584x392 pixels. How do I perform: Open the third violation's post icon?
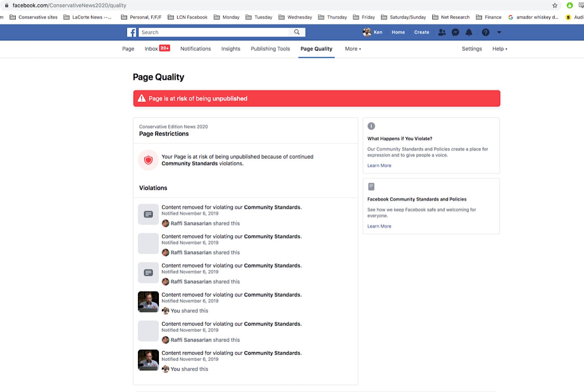[x=148, y=273]
